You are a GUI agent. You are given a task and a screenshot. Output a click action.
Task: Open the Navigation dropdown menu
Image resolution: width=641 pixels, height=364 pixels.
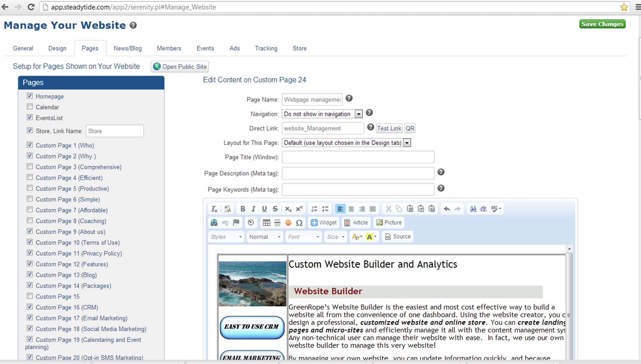coord(359,114)
